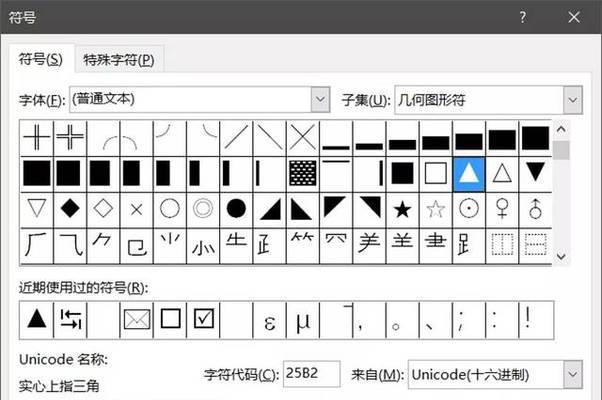Insert recently used envelope symbol

(136, 320)
